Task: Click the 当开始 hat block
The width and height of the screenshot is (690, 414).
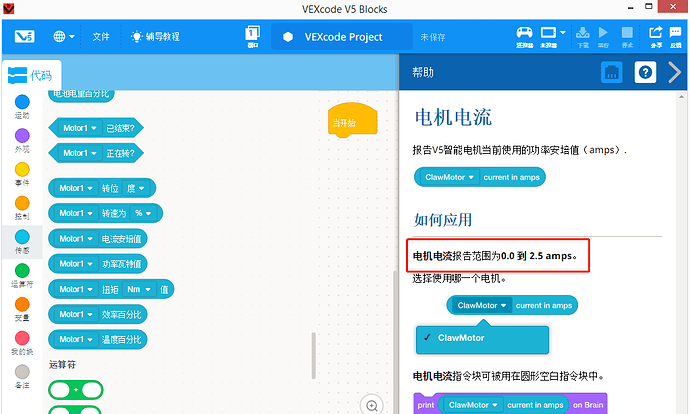Action: 352,121
